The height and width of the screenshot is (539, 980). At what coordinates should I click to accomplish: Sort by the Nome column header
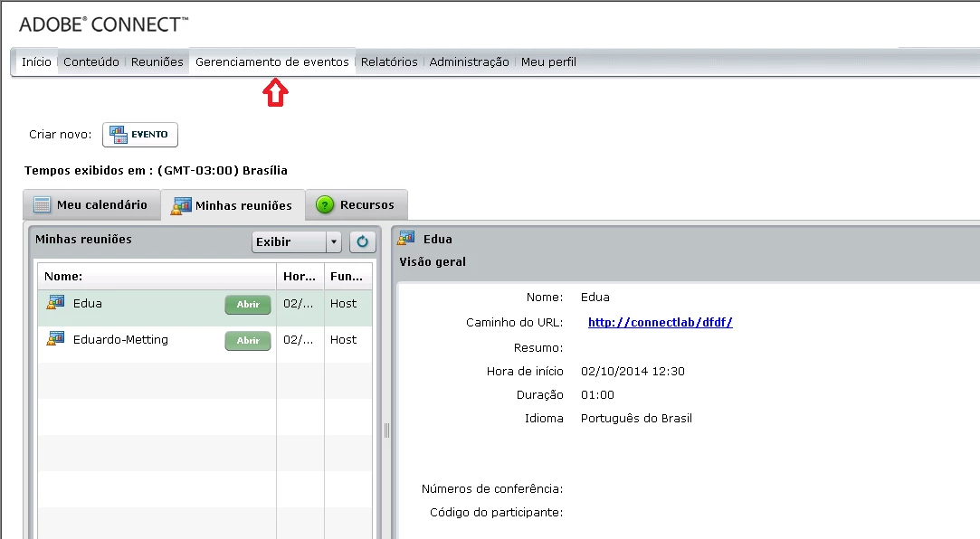click(x=157, y=276)
